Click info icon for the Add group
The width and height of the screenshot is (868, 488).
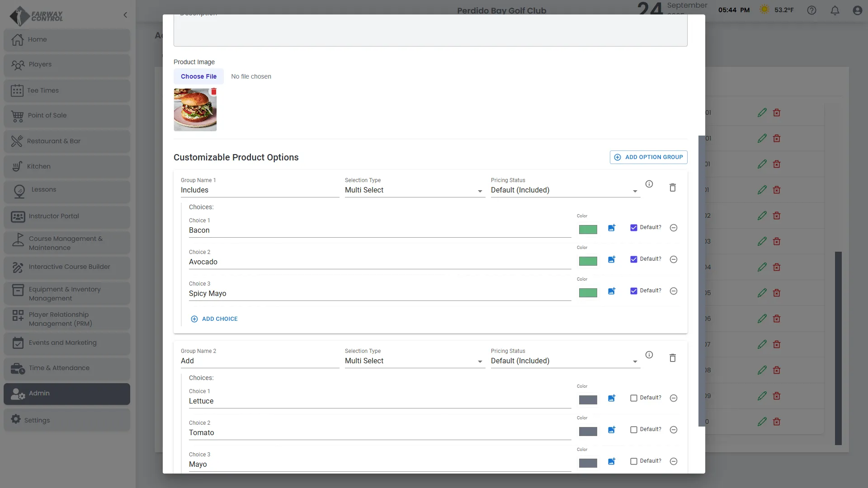click(x=649, y=355)
